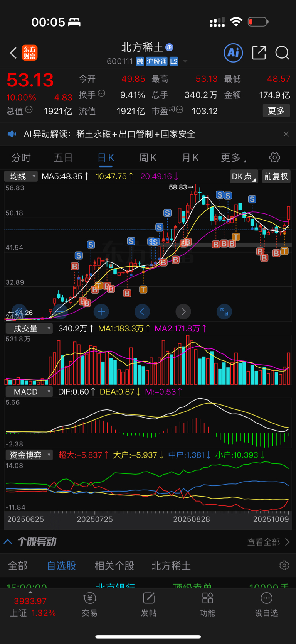Tap DIF:0.60 MACD value

pyautogui.click(x=76, y=392)
